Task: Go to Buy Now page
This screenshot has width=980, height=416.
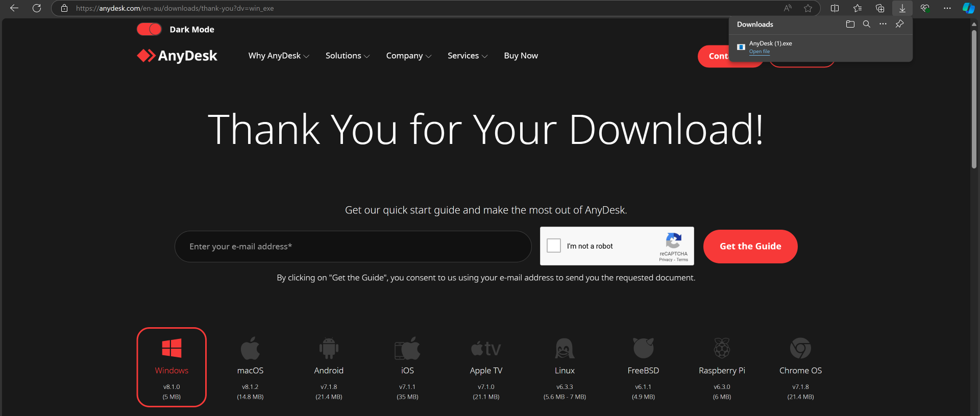Action: click(521, 56)
